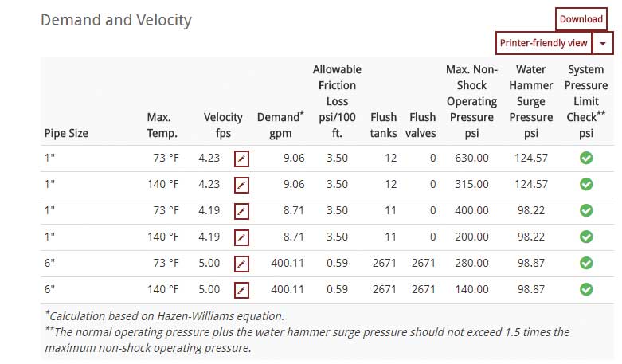Click the Download button

click(x=581, y=19)
